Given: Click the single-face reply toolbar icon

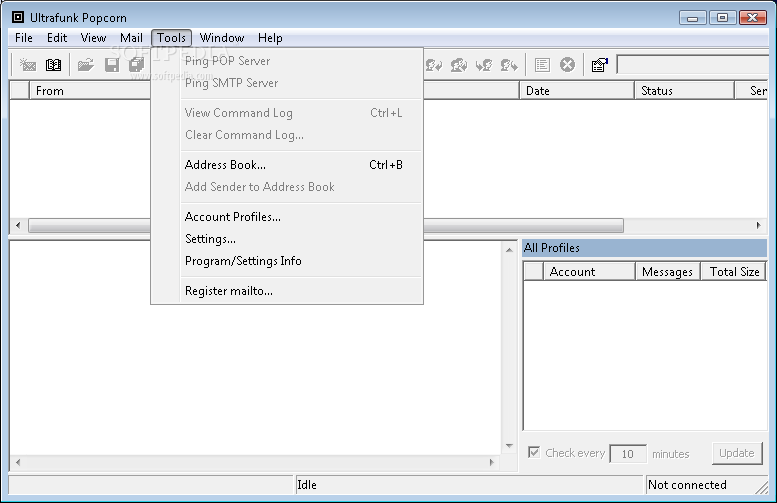Looking at the screenshot, I should (x=434, y=65).
